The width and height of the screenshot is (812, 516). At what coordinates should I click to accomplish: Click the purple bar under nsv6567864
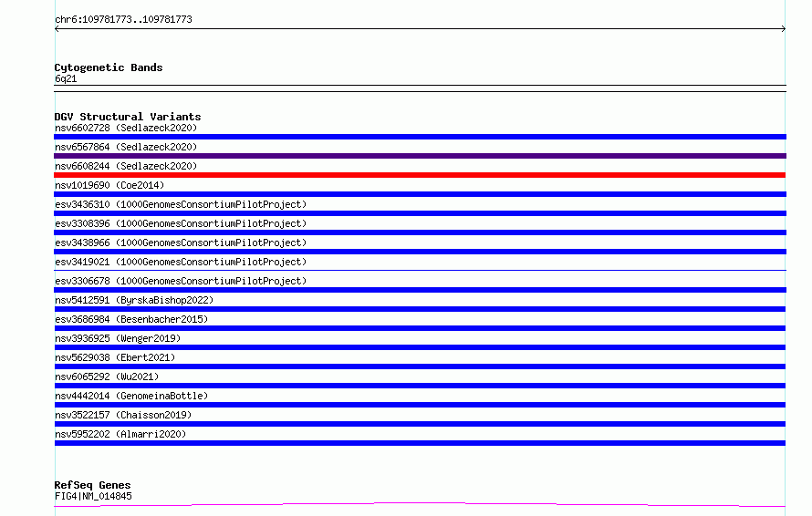pyautogui.click(x=420, y=156)
